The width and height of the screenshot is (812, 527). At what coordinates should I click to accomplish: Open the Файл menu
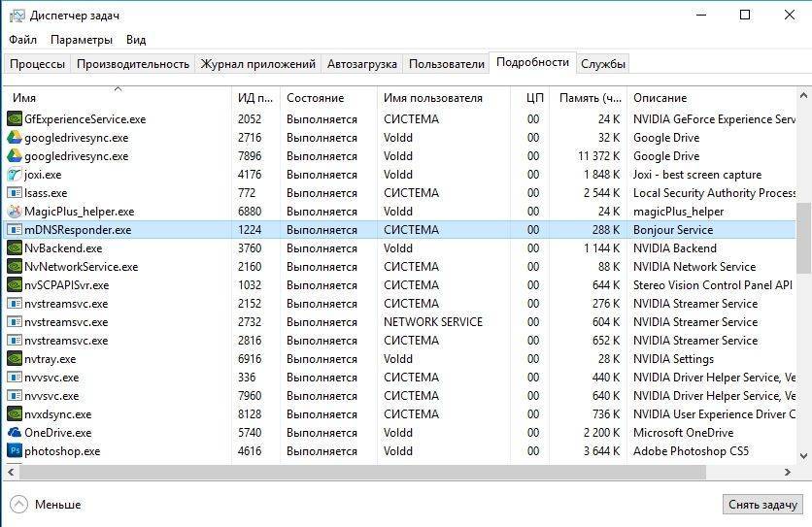pyautogui.click(x=23, y=40)
